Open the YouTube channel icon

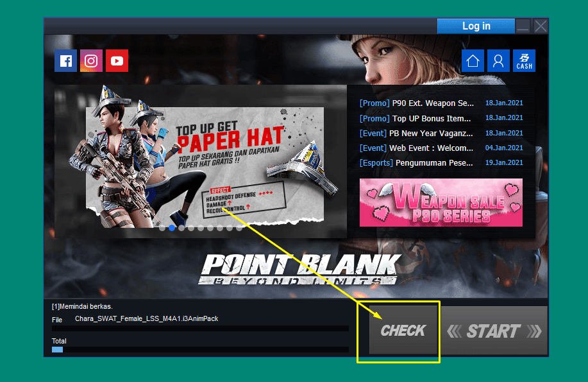pos(117,60)
